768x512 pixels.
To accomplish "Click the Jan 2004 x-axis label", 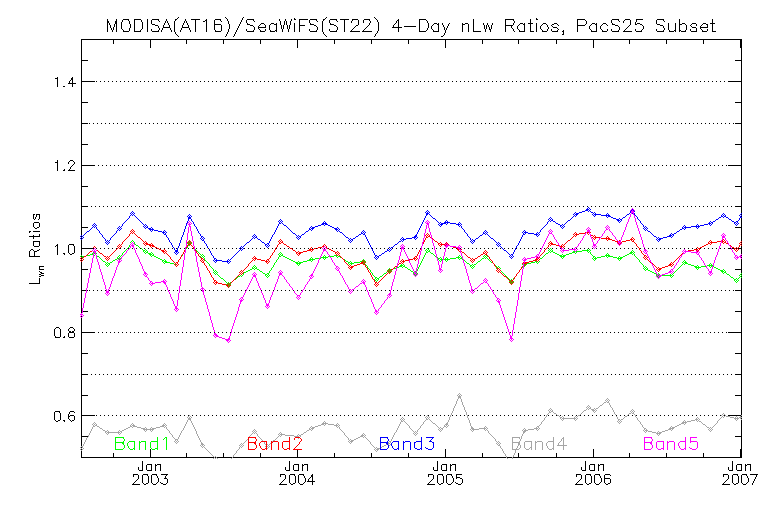I will point(297,473).
